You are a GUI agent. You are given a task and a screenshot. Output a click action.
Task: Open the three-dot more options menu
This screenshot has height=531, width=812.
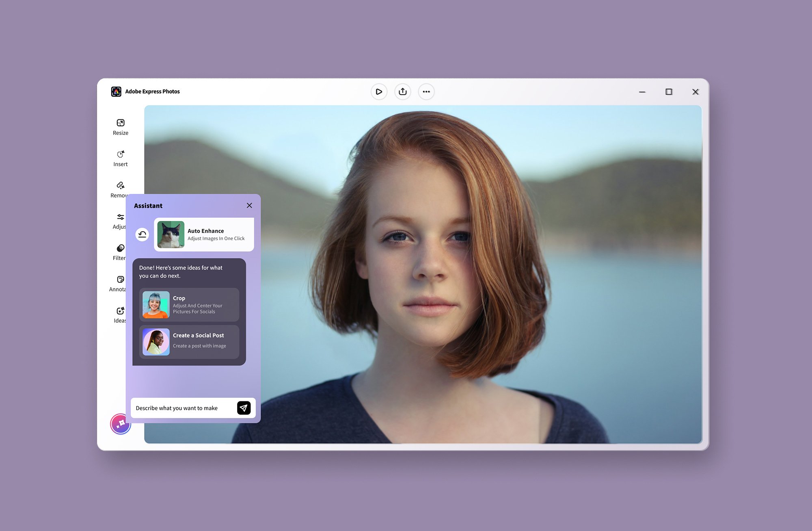click(x=426, y=92)
